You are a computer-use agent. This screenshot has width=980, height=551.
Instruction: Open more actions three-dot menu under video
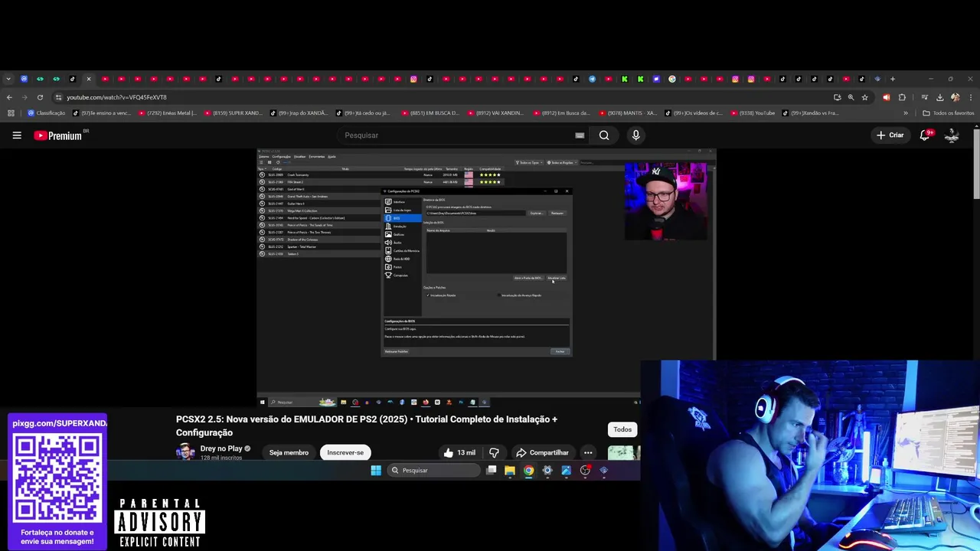[588, 452]
